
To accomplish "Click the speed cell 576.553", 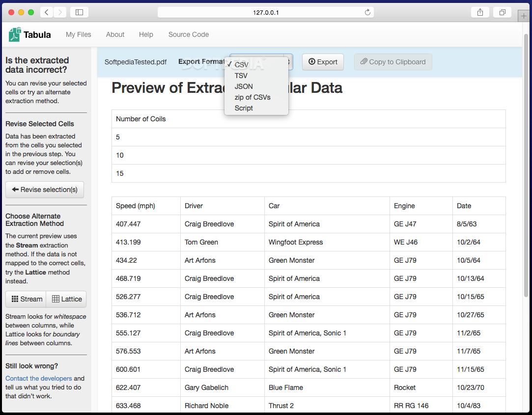I will pos(146,351).
